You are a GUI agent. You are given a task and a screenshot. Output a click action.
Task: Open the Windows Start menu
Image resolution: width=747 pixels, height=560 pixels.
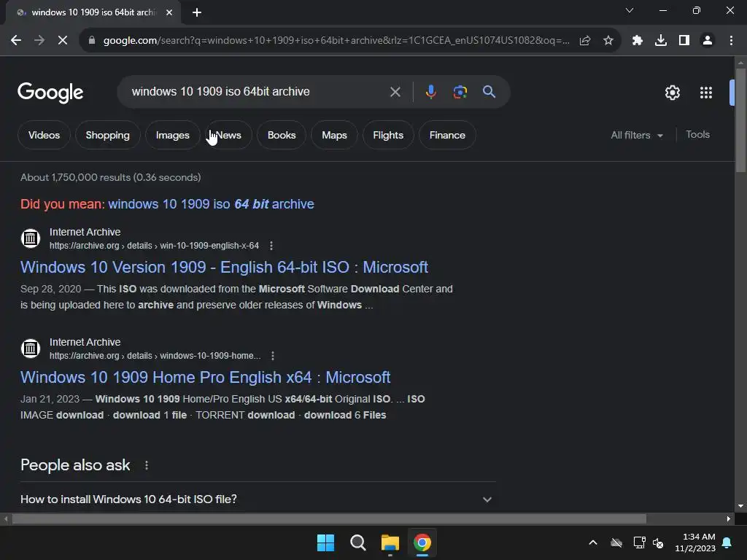(x=326, y=542)
